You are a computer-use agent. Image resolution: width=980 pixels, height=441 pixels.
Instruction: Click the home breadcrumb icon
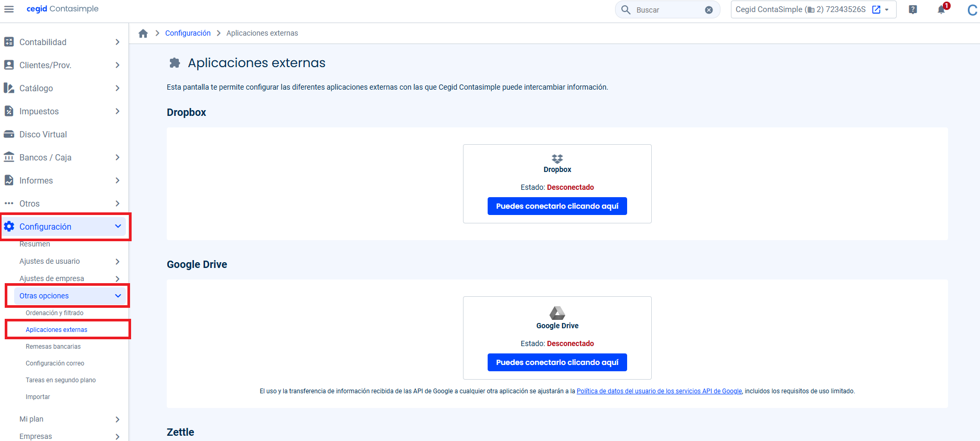pos(143,33)
